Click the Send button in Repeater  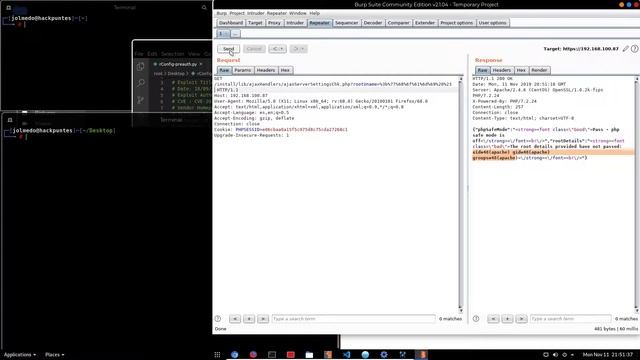point(228,49)
